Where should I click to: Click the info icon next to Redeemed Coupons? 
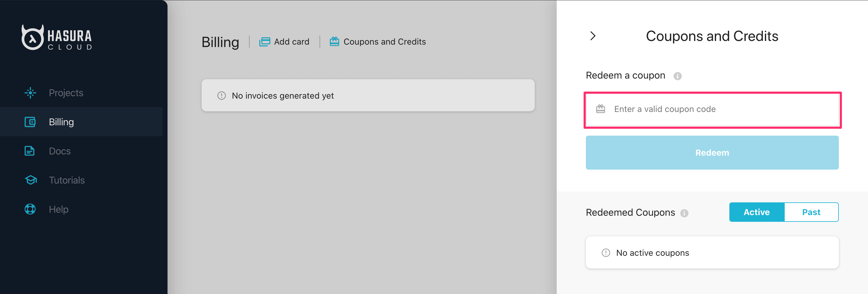(x=684, y=213)
